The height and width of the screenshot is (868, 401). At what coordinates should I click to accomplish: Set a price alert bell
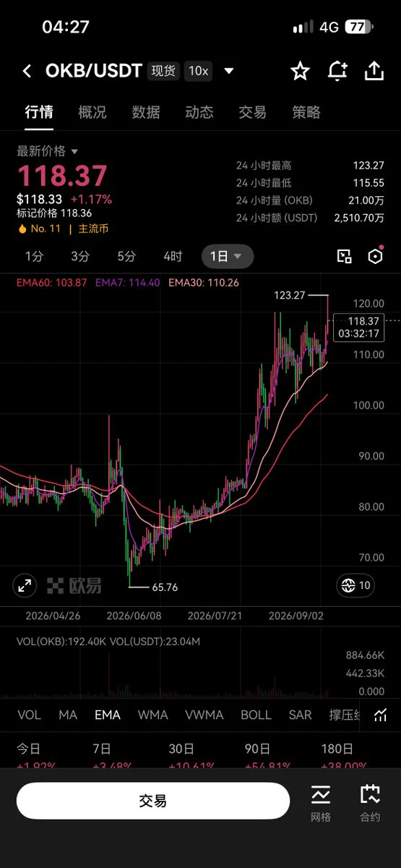click(x=337, y=71)
